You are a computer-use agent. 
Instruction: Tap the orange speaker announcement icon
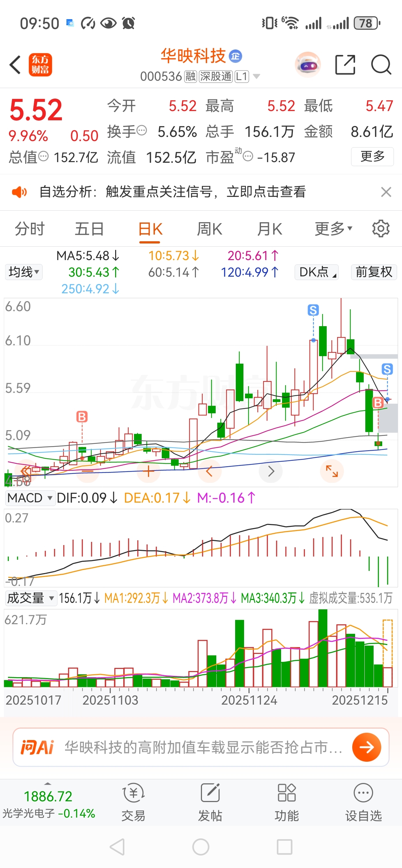tap(19, 192)
